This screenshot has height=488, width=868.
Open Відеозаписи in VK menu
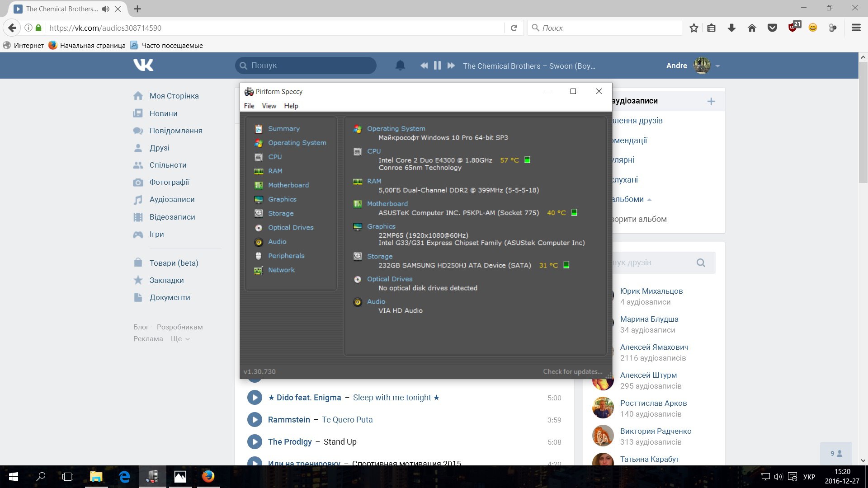point(172,217)
